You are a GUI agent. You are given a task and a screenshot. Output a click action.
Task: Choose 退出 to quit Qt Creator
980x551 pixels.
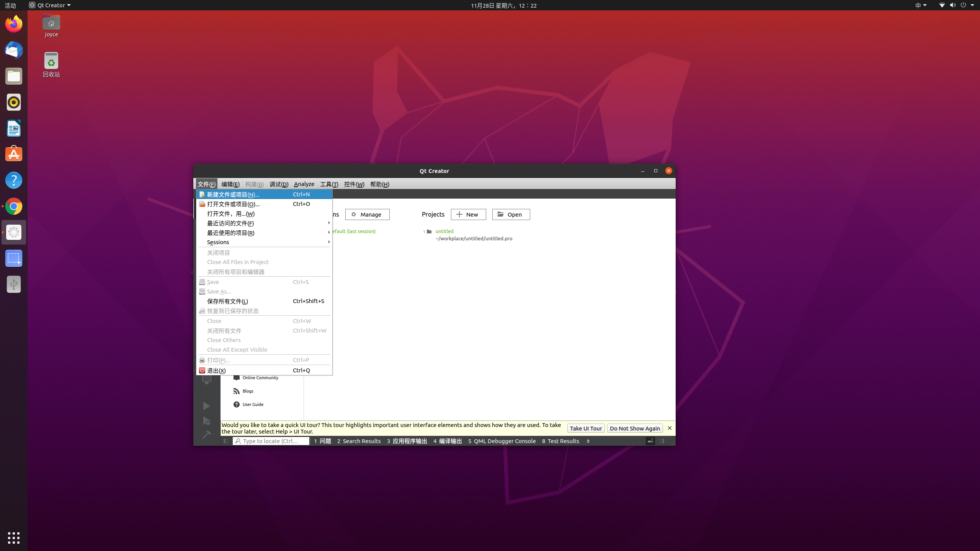point(264,370)
